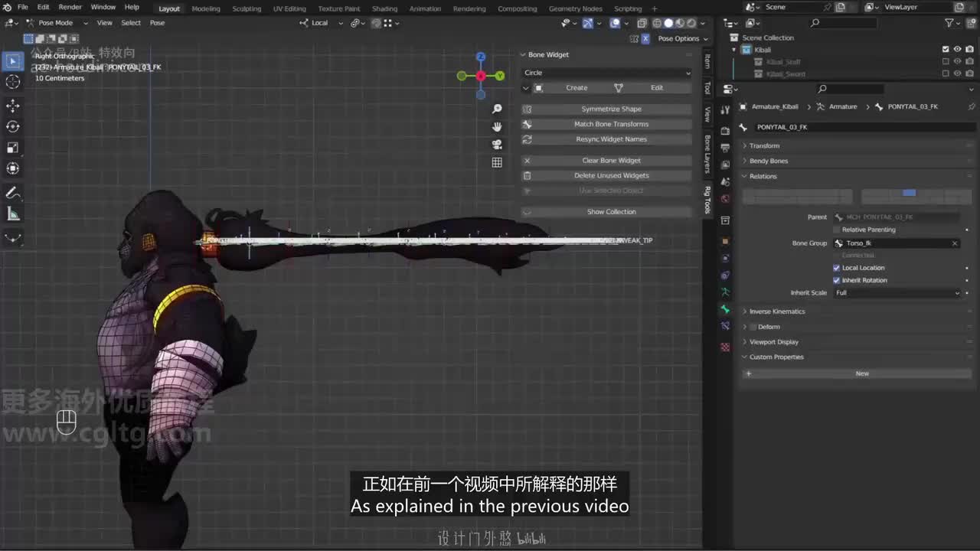Expand the Transform panel
The height and width of the screenshot is (551, 980).
(764, 145)
